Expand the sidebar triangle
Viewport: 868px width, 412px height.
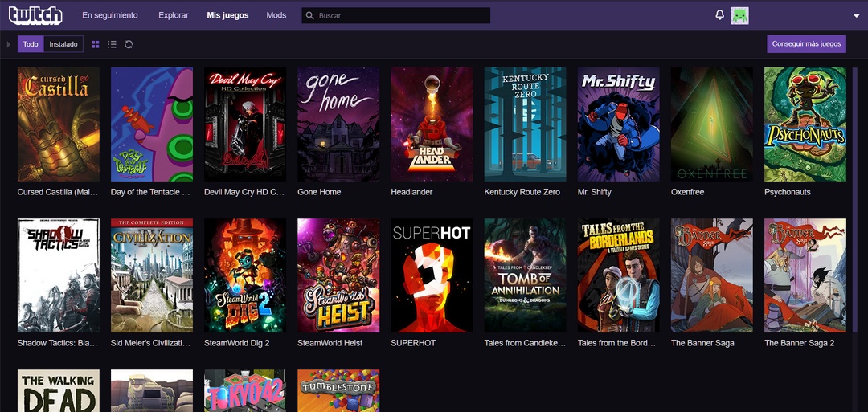tap(8, 44)
